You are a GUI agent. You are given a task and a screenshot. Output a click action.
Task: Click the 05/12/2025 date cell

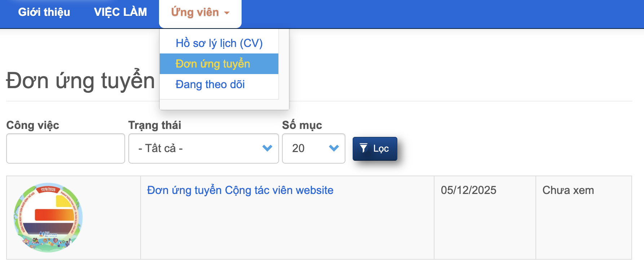(x=468, y=190)
